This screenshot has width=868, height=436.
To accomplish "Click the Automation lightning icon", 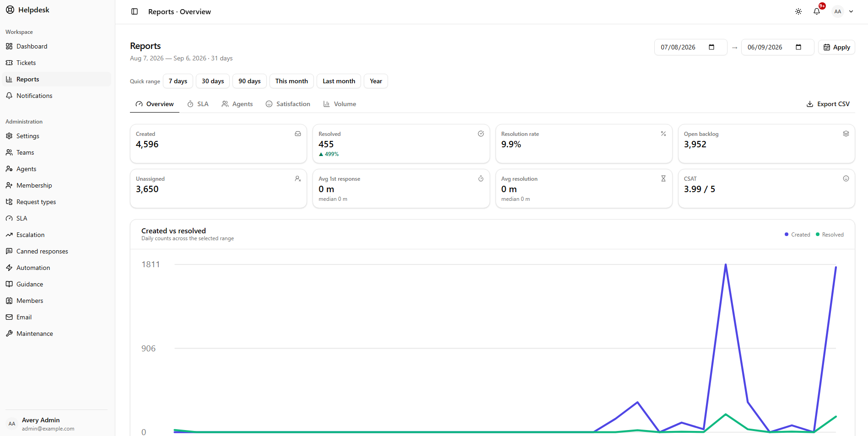I will pos(9,268).
